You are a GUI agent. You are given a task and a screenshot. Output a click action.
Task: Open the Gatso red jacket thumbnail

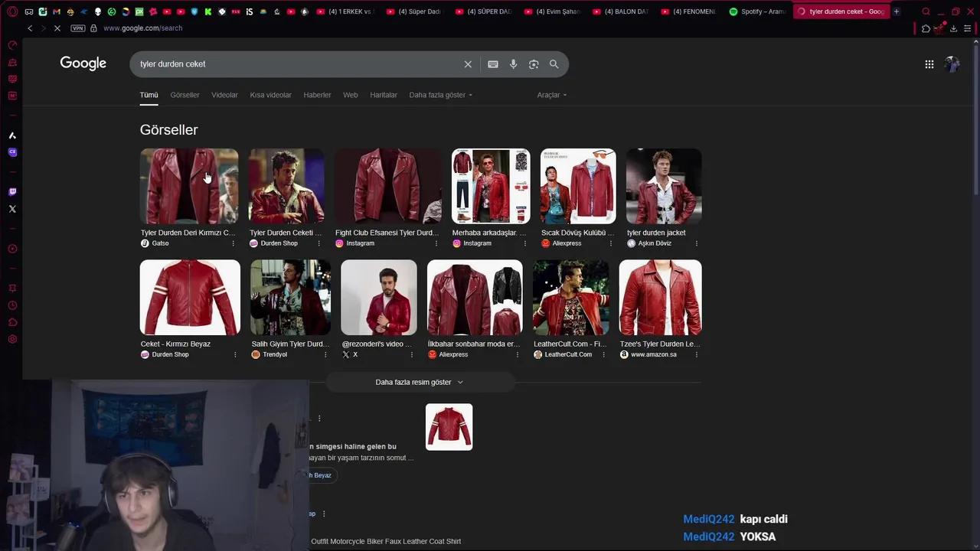189,186
